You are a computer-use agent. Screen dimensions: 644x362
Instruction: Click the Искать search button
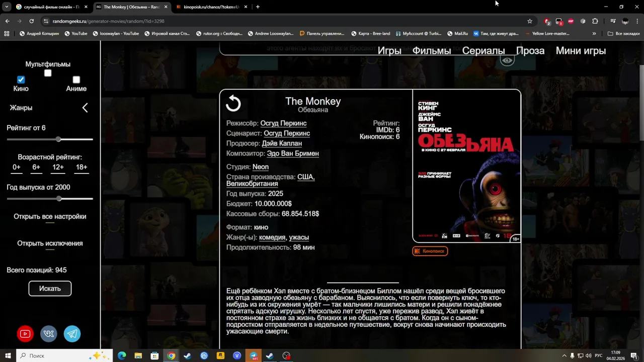(x=50, y=289)
